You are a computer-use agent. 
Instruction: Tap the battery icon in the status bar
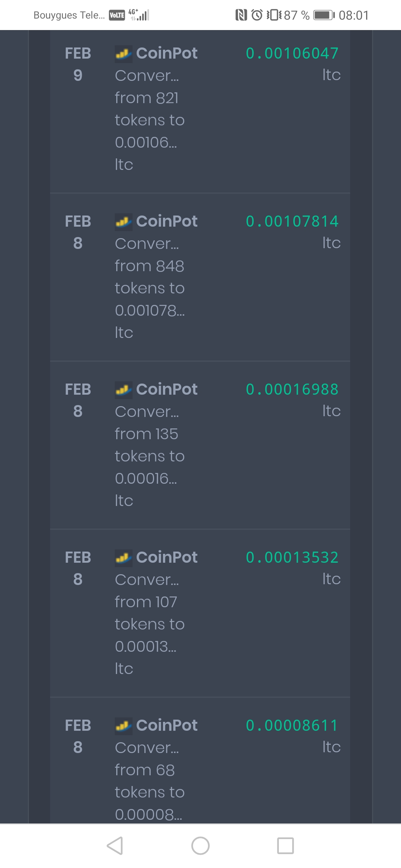pos(324,15)
